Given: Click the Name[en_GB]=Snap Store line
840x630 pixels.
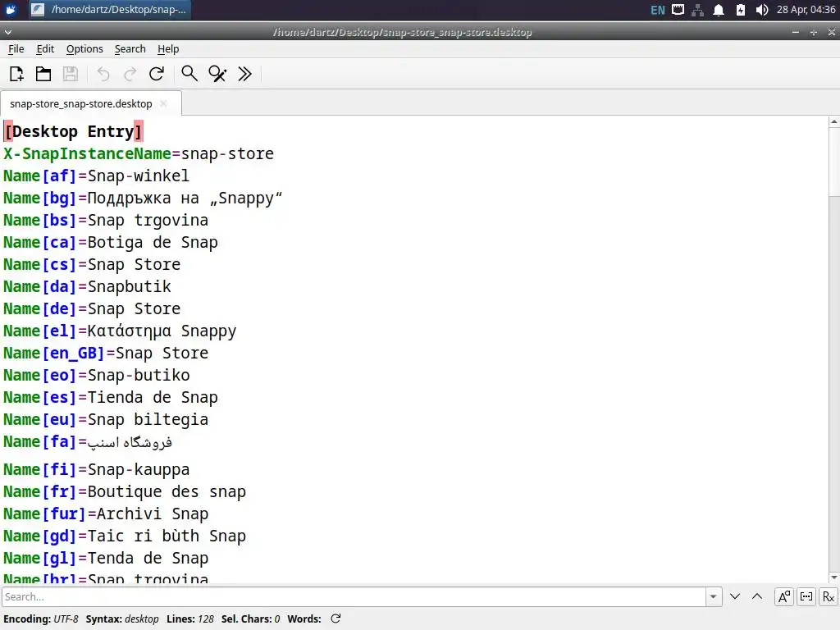Looking at the screenshot, I should point(106,353).
